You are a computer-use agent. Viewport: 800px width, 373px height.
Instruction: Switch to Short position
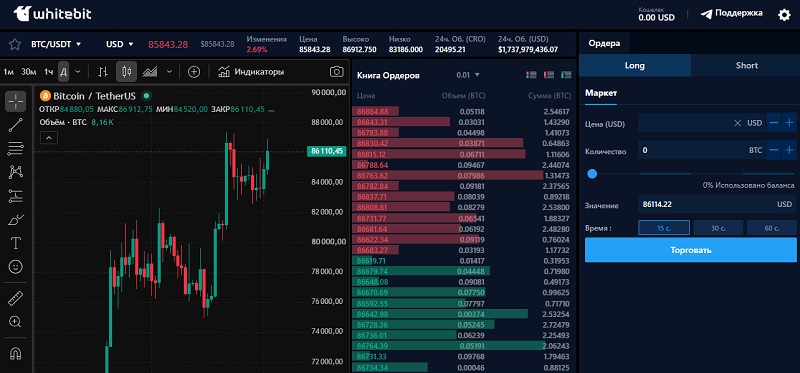tap(746, 65)
